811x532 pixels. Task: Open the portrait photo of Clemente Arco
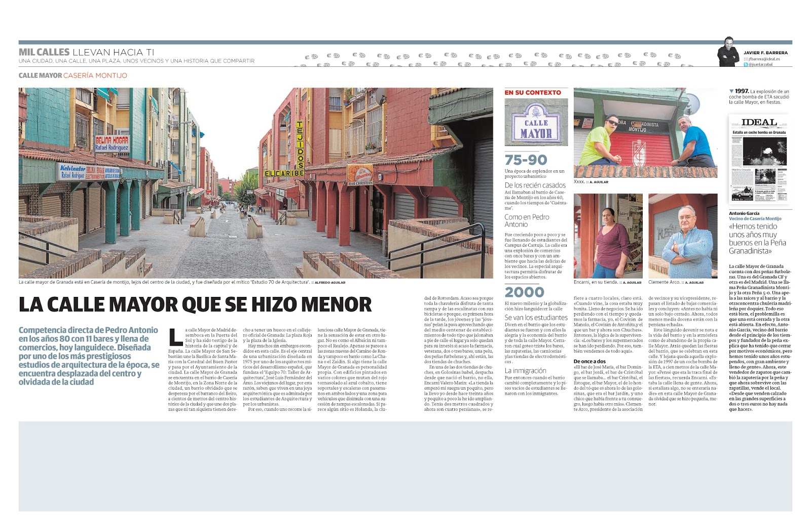[683, 236]
